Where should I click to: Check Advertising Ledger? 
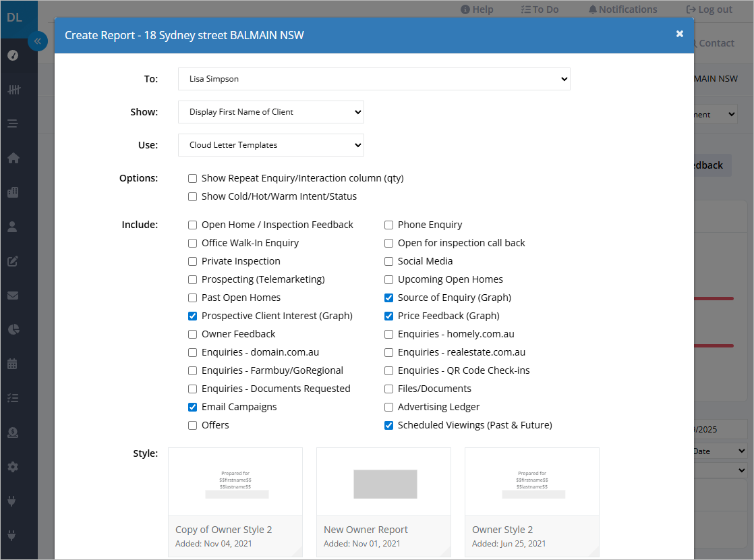pyautogui.click(x=388, y=408)
